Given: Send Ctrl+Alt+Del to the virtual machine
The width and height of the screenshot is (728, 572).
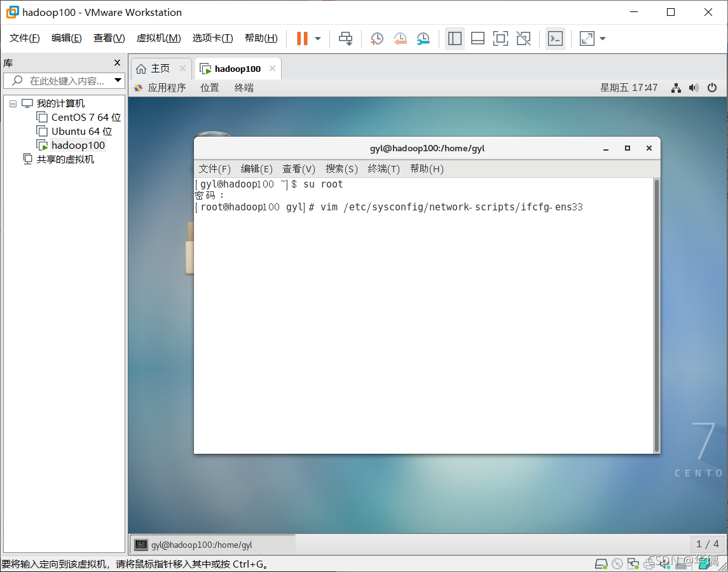Looking at the screenshot, I should (x=345, y=39).
